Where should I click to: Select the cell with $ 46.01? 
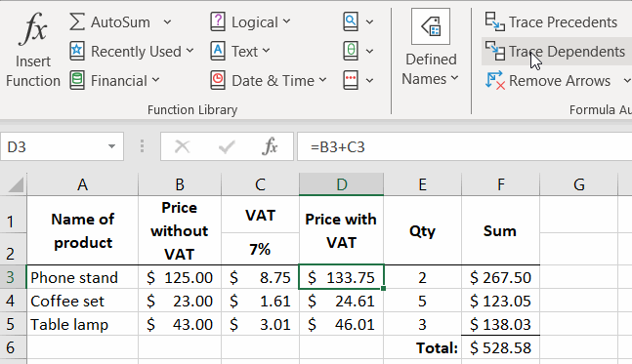pyautogui.click(x=341, y=324)
